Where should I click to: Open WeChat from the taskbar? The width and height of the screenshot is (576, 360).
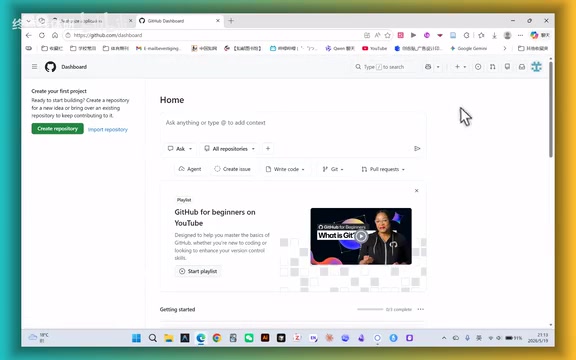click(249, 338)
